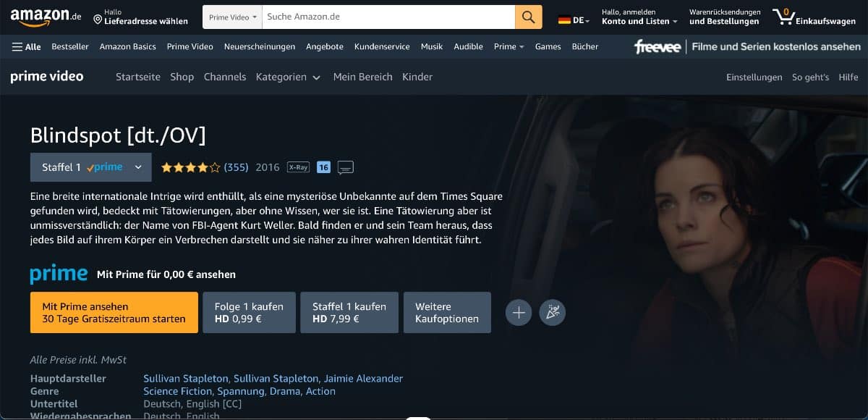Expand the Staffel 1 season selector

[91, 167]
